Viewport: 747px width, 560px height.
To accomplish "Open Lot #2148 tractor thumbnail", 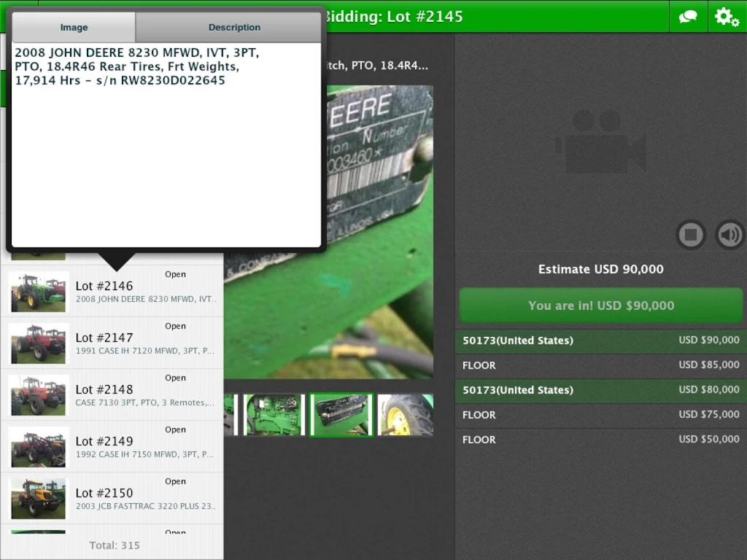I will tap(39, 396).
